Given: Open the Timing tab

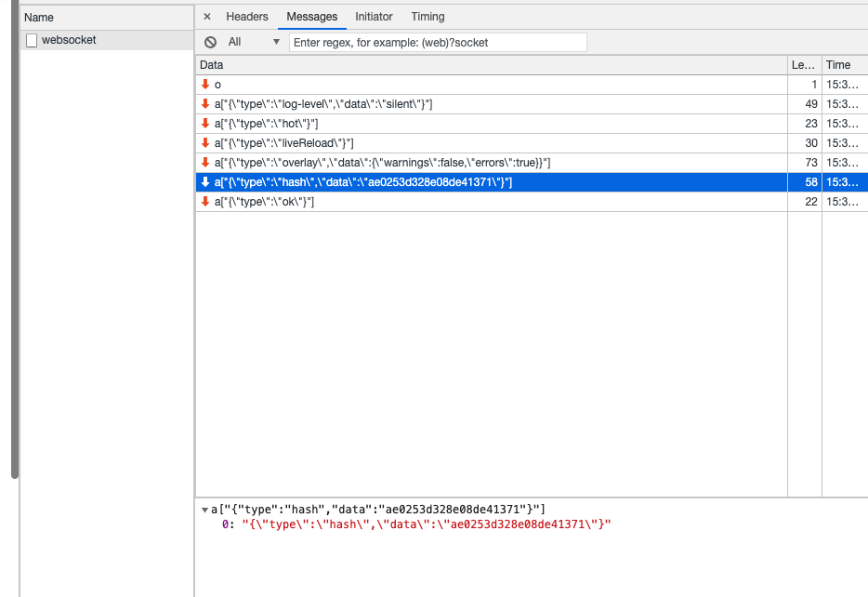Looking at the screenshot, I should pos(427,17).
